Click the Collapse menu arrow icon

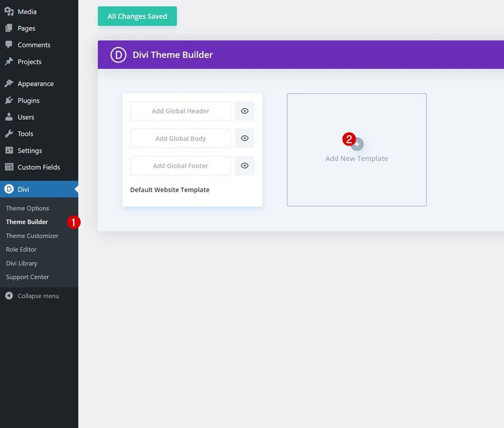coord(9,296)
